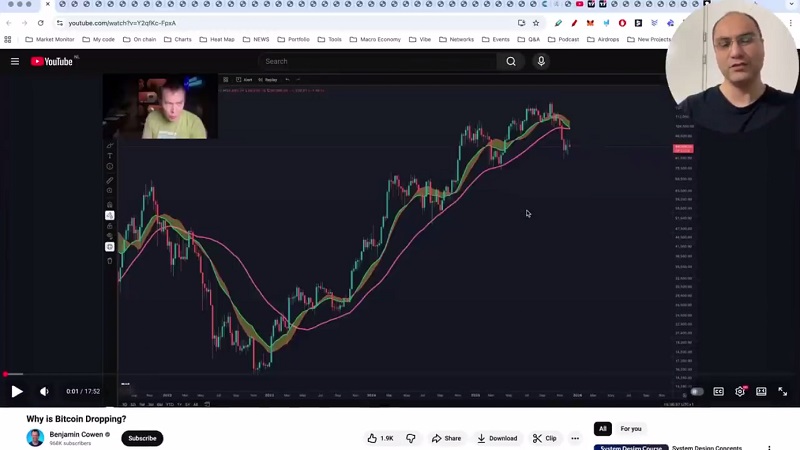The width and height of the screenshot is (800, 450).
Task: Select the For you tab
Action: pyautogui.click(x=631, y=429)
